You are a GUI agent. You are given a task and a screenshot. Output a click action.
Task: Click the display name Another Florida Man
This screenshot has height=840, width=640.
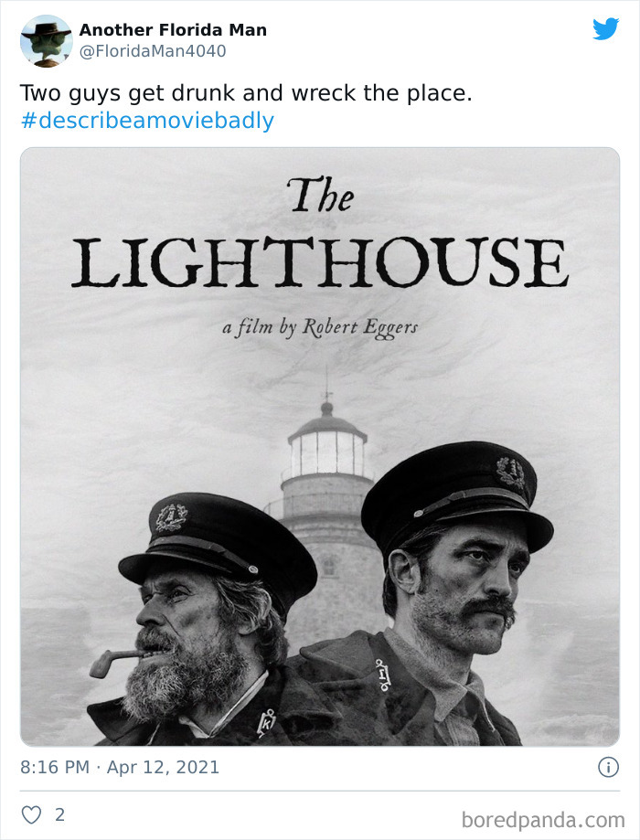coord(172,28)
